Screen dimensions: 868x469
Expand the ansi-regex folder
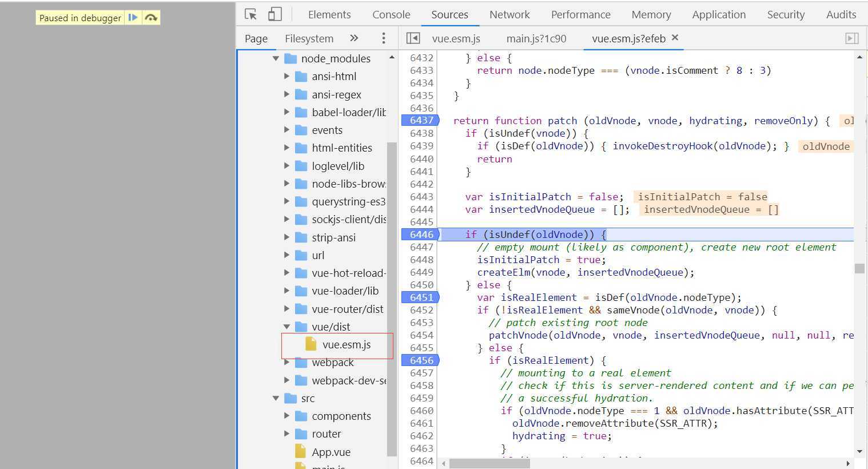coord(287,94)
